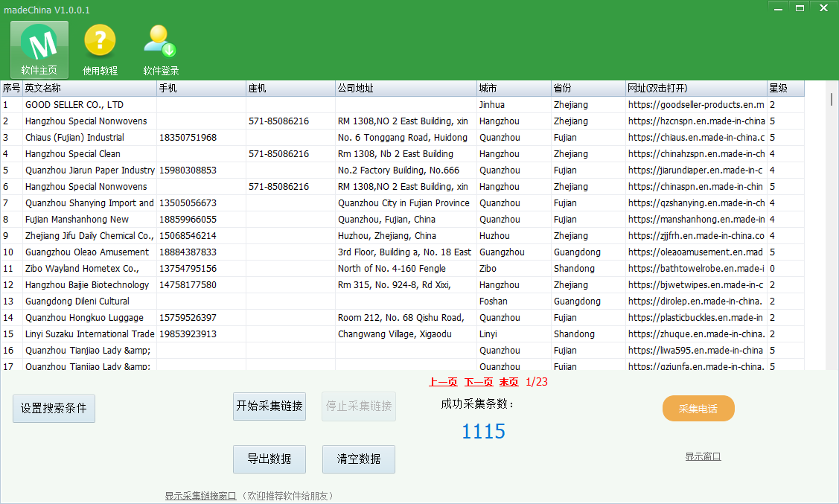This screenshot has height=504, width=839.
Task: Open the 显示窗口 link
Action: [x=703, y=456]
